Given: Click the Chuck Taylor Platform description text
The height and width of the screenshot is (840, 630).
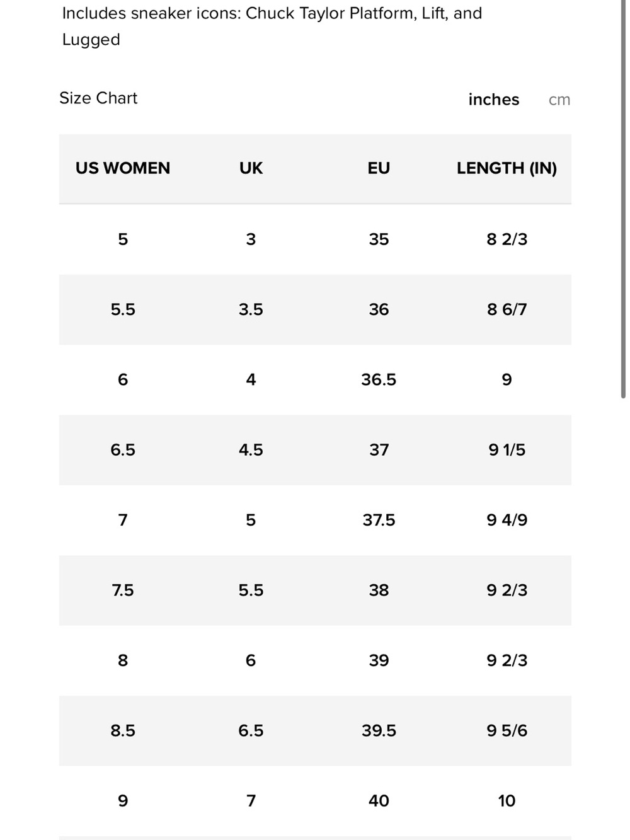Looking at the screenshot, I should coord(272,26).
